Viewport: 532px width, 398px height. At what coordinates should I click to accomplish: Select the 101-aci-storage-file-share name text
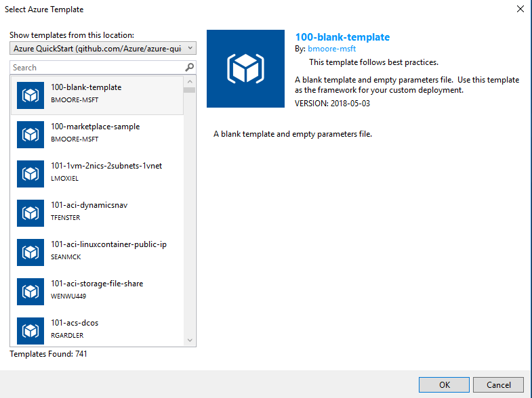click(97, 284)
